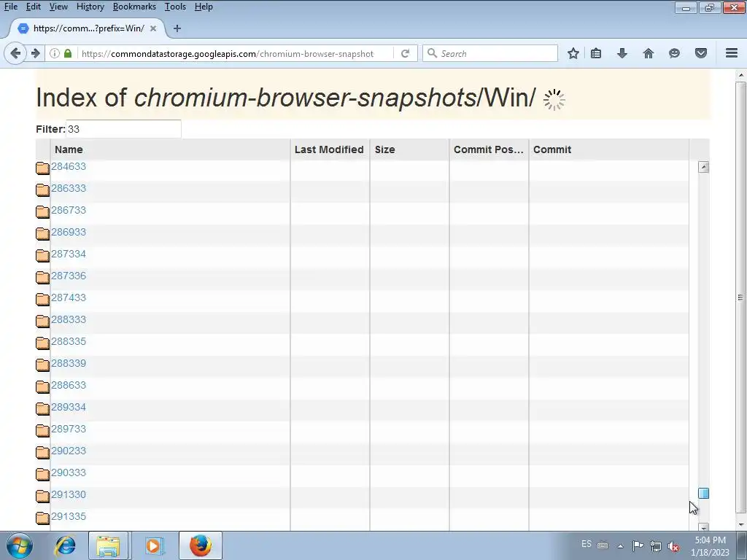Launch Internet Explorer from the taskbar
Viewport: 747px width, 560px height.
[65, 545]
